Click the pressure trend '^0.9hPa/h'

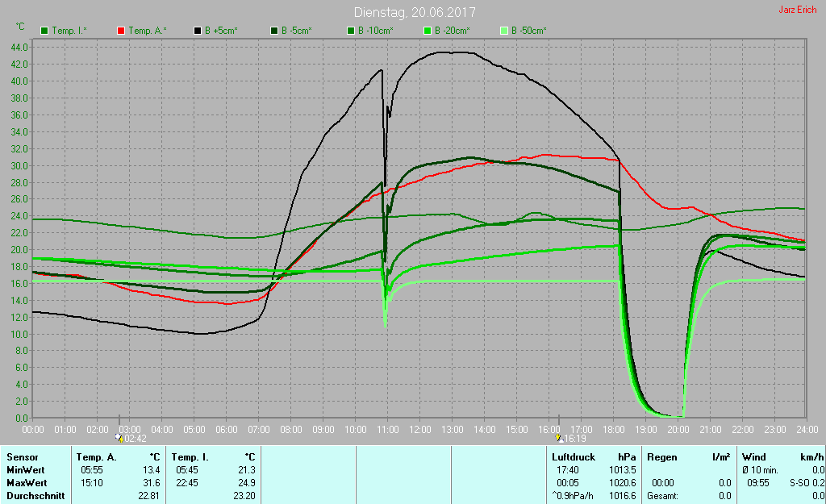(573, 496)
